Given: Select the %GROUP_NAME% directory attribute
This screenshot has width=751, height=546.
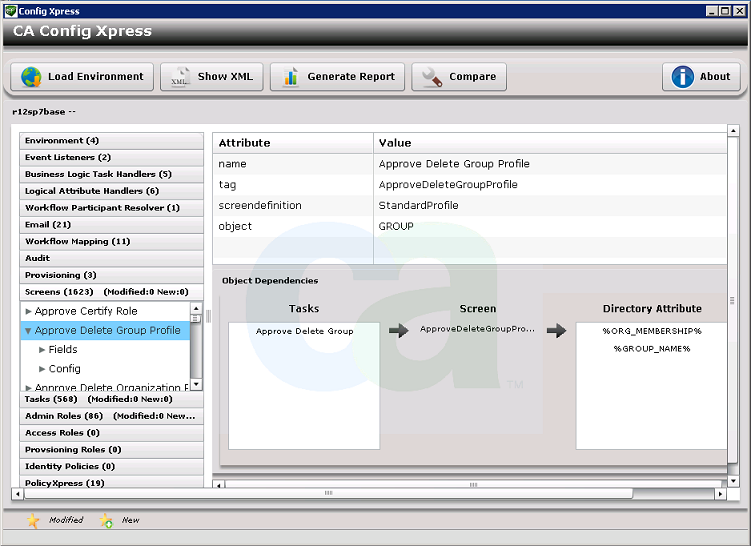Looking at the screenshot, I should [x=651, y=349].
